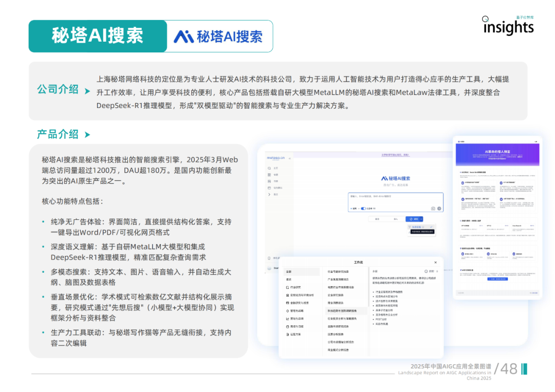This screenshot has height=392, width=555.
Task: Select the blue 研究 search mode
Action: [x=413, y=219]
